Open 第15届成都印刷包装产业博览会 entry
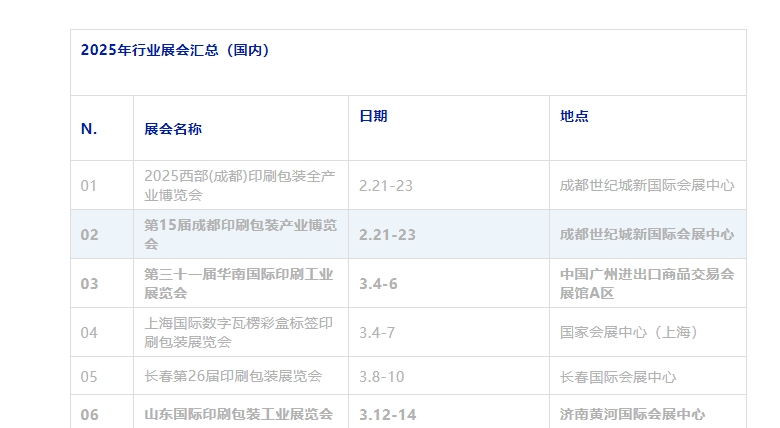 (x=240, y=234)
